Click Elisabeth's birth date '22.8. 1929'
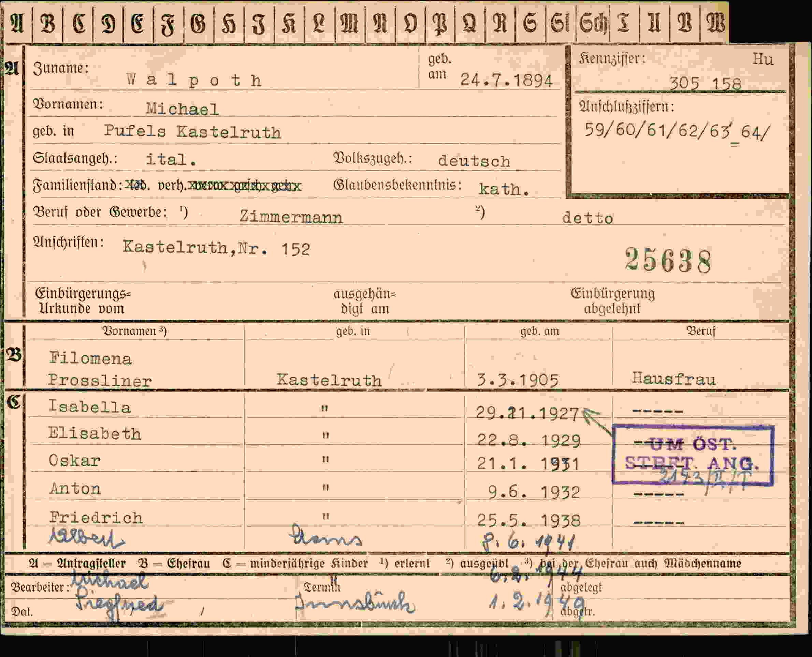Image resolution: width=812 pixels, height=657 pixels. click(529, 440)
